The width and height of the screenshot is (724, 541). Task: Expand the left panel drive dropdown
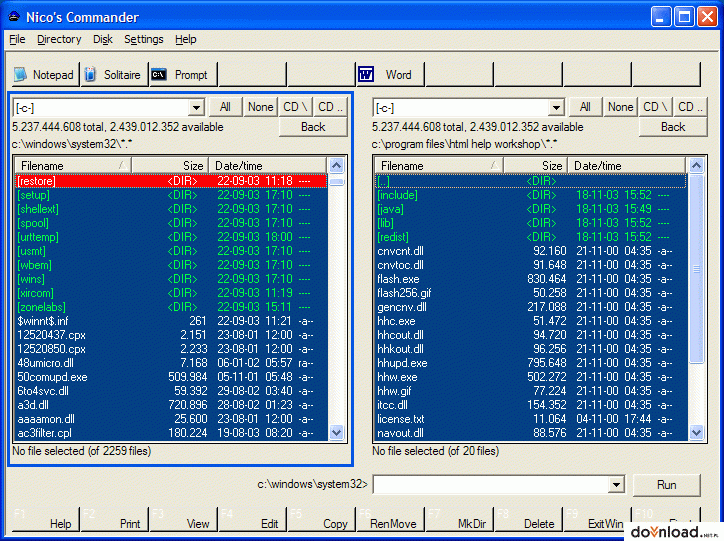pos(196,108)
